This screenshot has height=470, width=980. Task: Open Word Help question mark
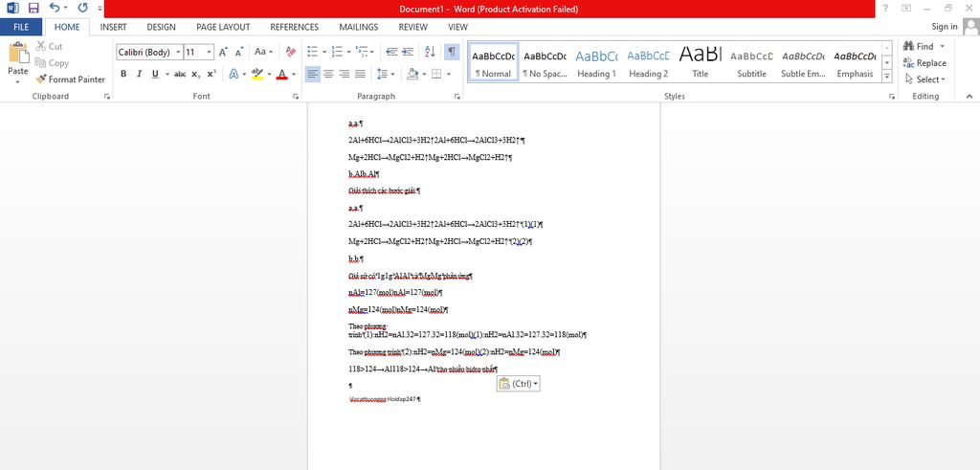pyautogui.click(x=885, y=8)
